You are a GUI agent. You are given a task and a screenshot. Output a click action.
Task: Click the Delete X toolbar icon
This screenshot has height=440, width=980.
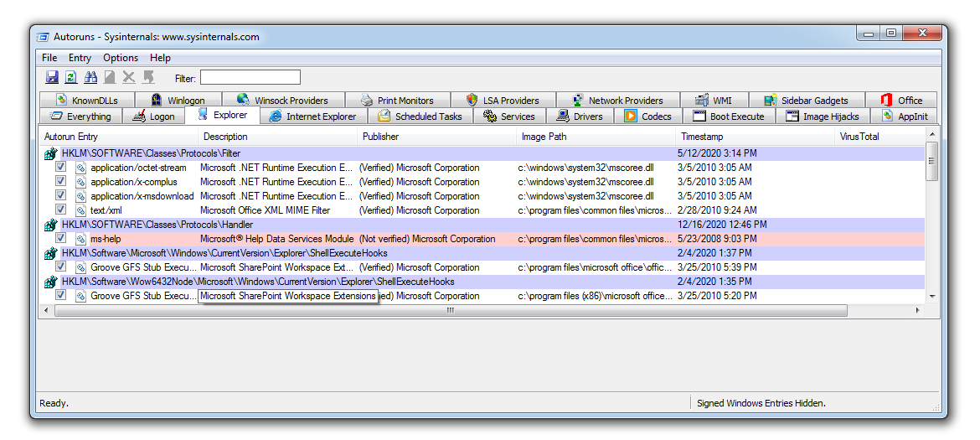coord(129,77)
